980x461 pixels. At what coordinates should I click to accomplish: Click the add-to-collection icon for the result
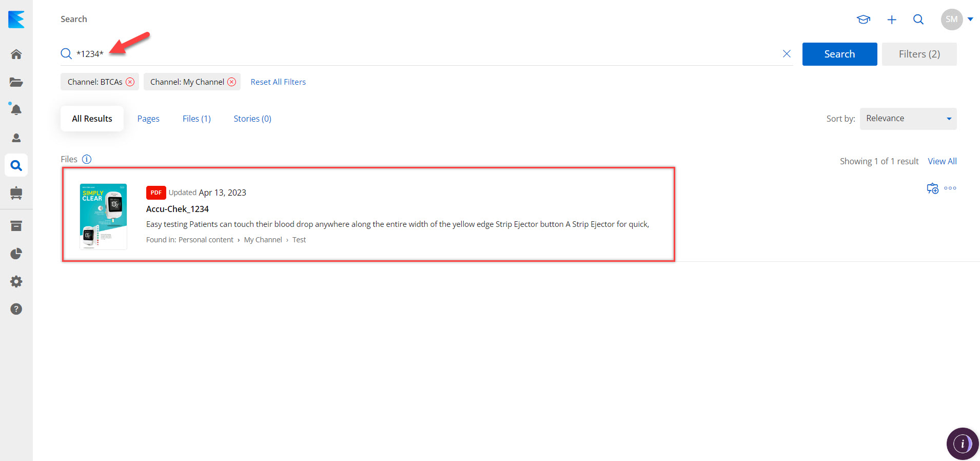932,188
